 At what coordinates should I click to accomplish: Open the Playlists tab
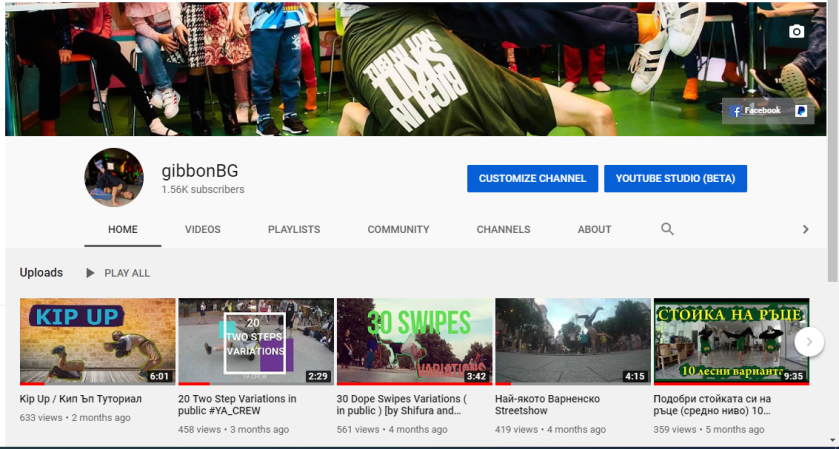pyautogui.click(x=294, y=229)
